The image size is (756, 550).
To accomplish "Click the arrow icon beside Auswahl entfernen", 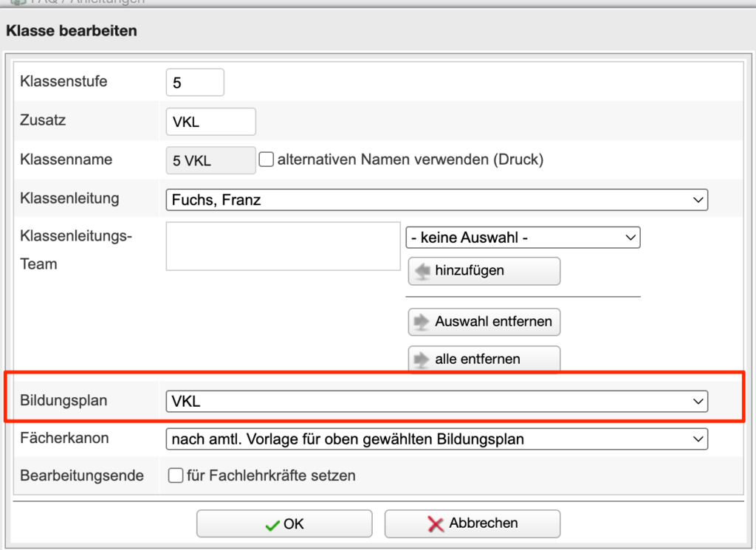I will pyautogui.click(x=423, y=322).
